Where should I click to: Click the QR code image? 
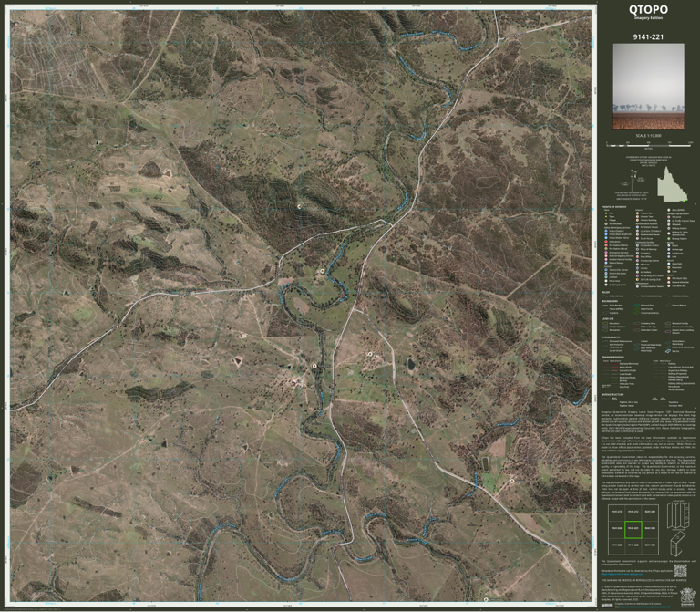680,571
